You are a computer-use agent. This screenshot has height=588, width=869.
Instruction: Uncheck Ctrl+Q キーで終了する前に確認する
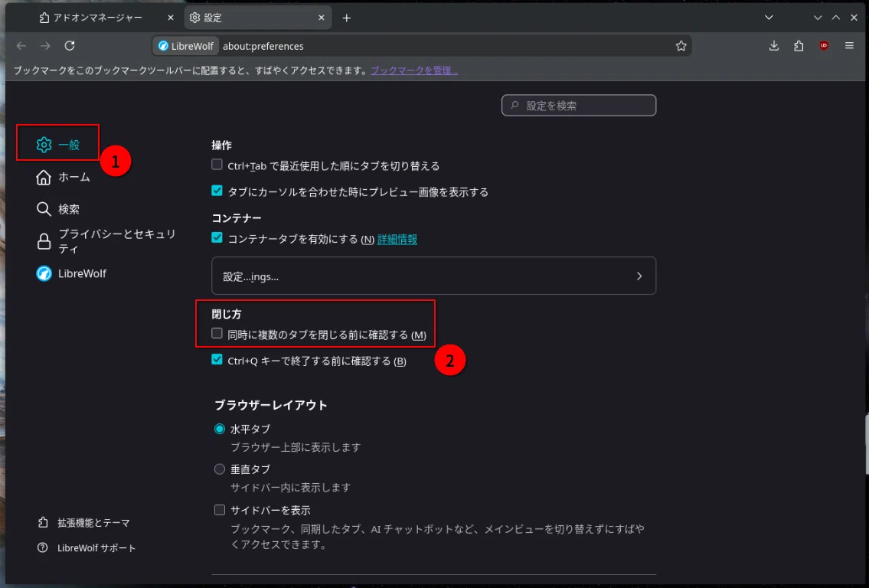[217, 360]
